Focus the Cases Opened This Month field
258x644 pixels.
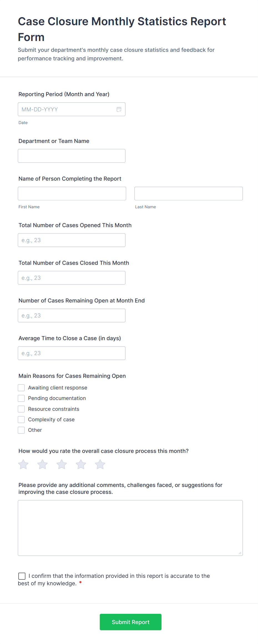point(72,240)
